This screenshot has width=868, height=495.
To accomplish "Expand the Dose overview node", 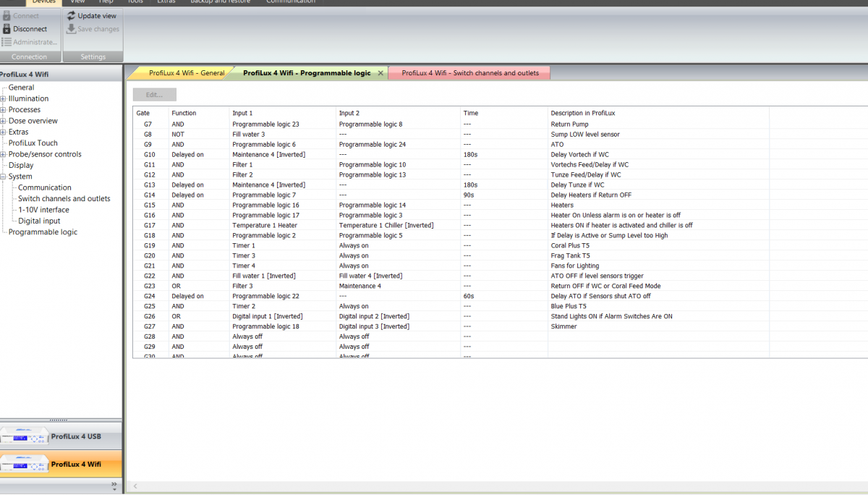I will [4, 122].
